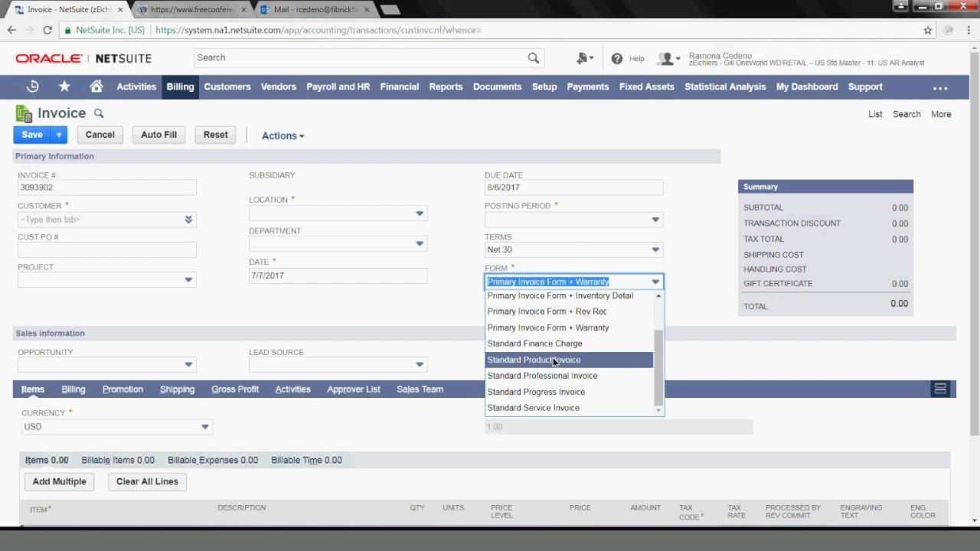This screenshot has height=551, width=980.
Task: Open the Save button dropdown arrow
Action: click(x=59, y=135)
